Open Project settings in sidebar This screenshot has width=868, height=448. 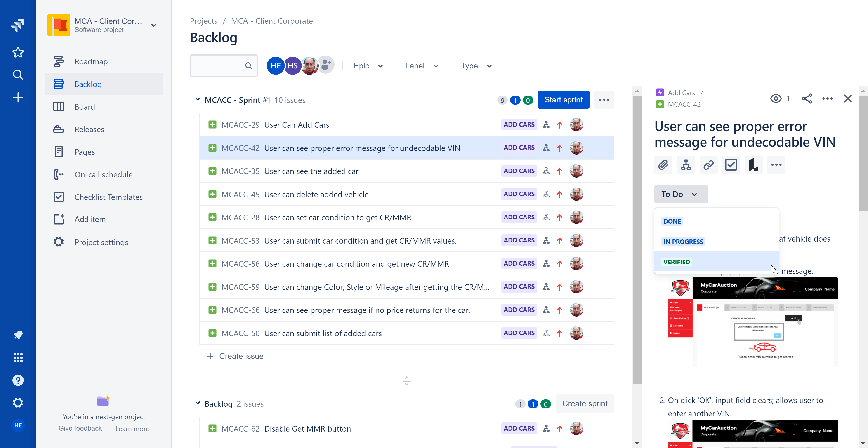point(104,242)
